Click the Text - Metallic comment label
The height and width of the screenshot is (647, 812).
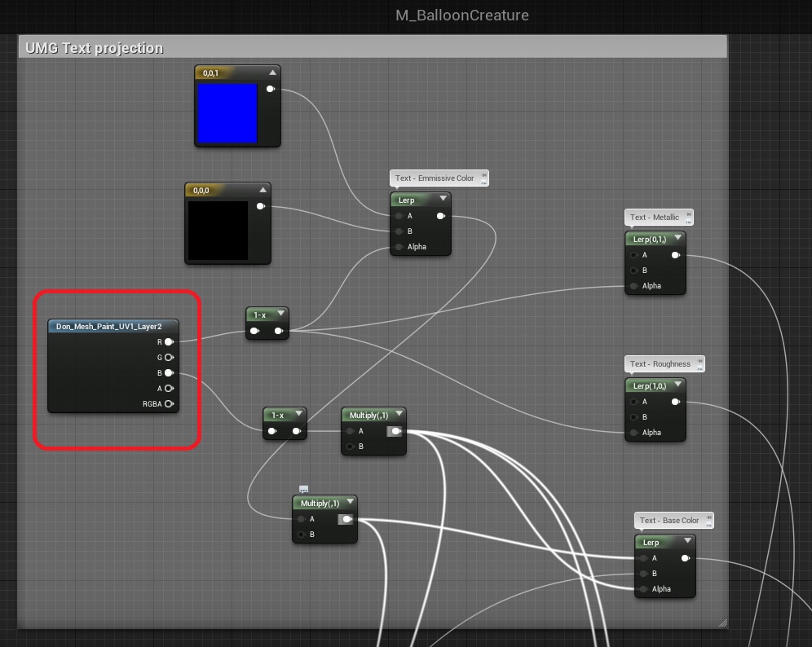(654, 218)
